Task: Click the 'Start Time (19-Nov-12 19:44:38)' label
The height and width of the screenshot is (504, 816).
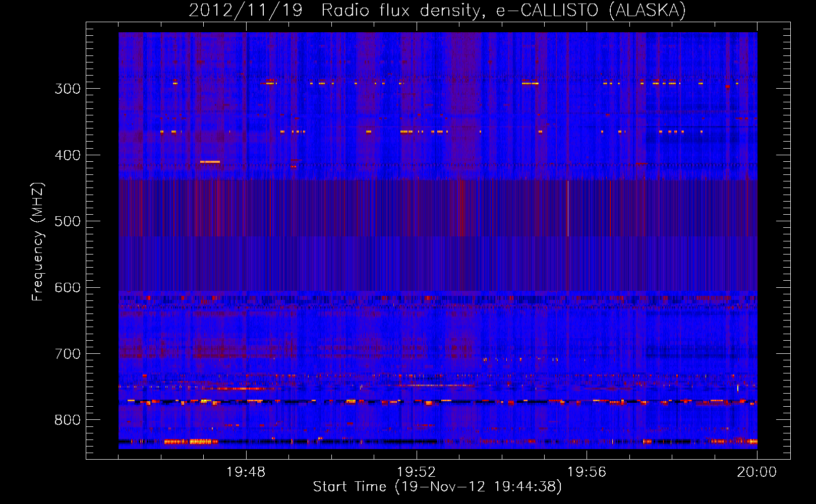Action: (437, 487)
